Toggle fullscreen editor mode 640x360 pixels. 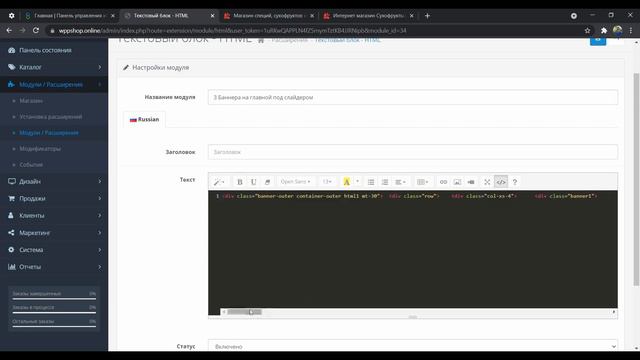487,182
